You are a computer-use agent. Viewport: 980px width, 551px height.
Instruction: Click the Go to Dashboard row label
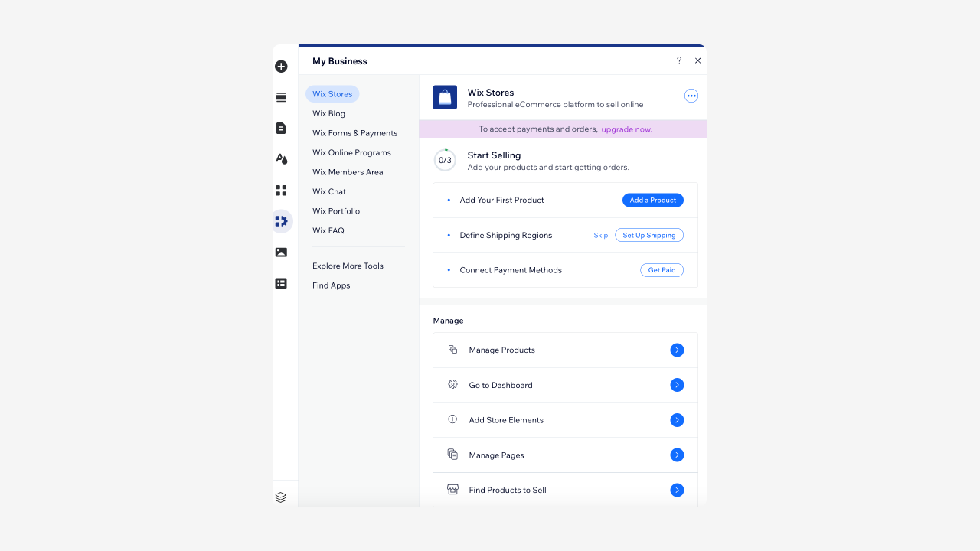(501, 385)
